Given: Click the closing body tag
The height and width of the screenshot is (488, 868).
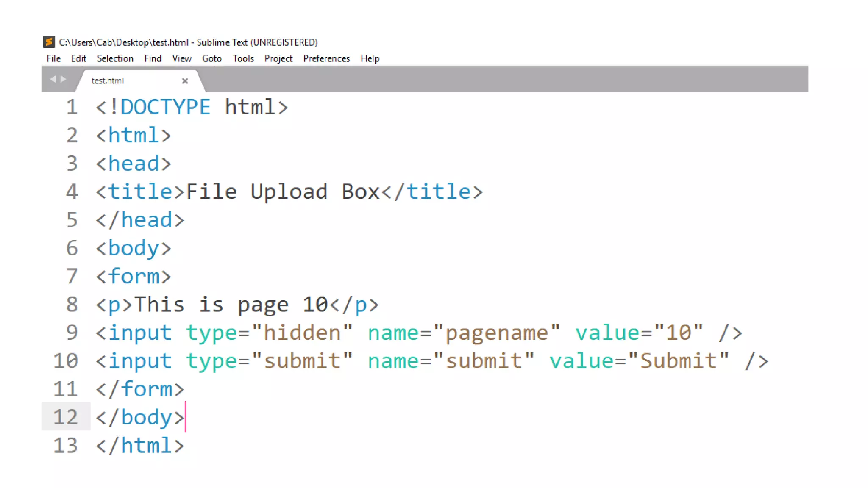Looking at the screenshot, I should pyautogui.click(x=140, y=417).
